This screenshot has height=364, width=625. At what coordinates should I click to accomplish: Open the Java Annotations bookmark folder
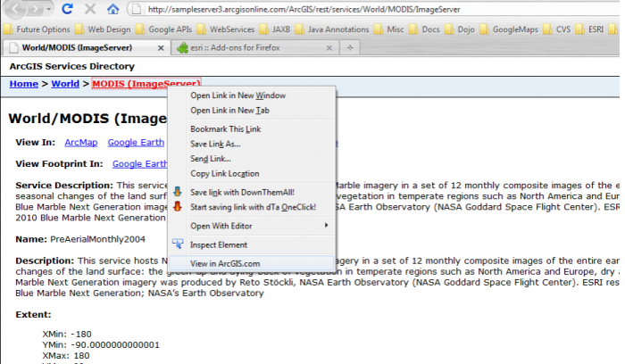[x=332, y=29]
